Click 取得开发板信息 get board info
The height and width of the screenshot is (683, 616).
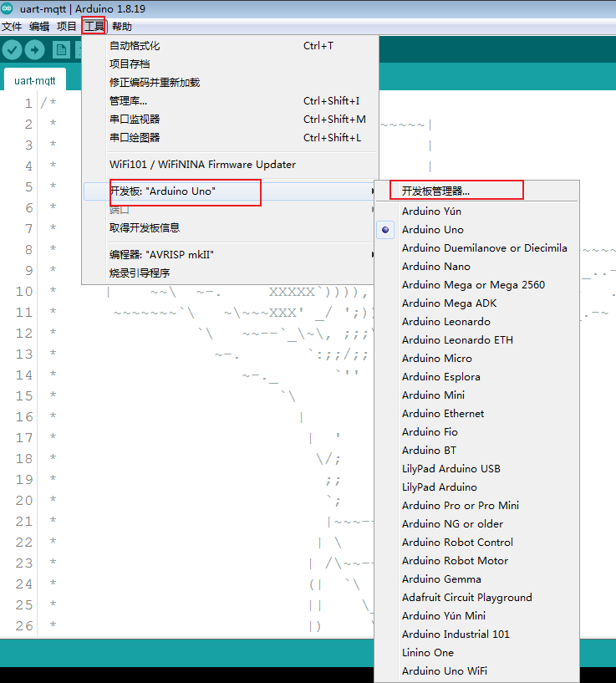[x=145, y=228]
